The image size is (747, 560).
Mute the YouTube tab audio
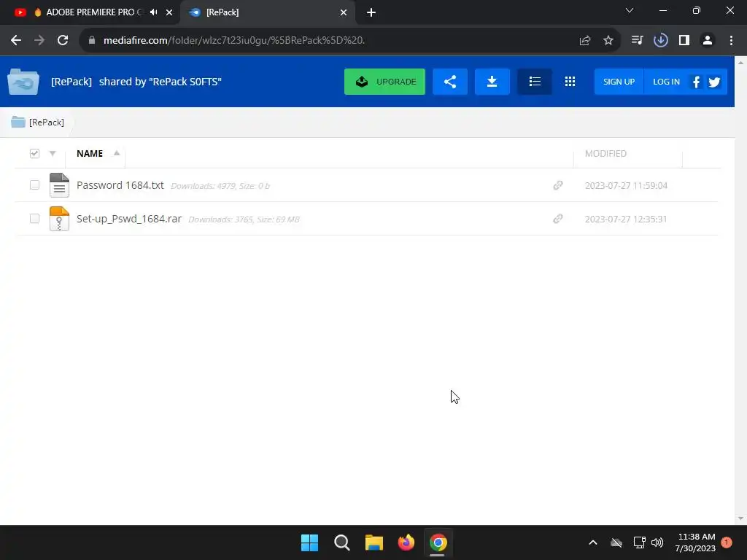coord(153,12)
